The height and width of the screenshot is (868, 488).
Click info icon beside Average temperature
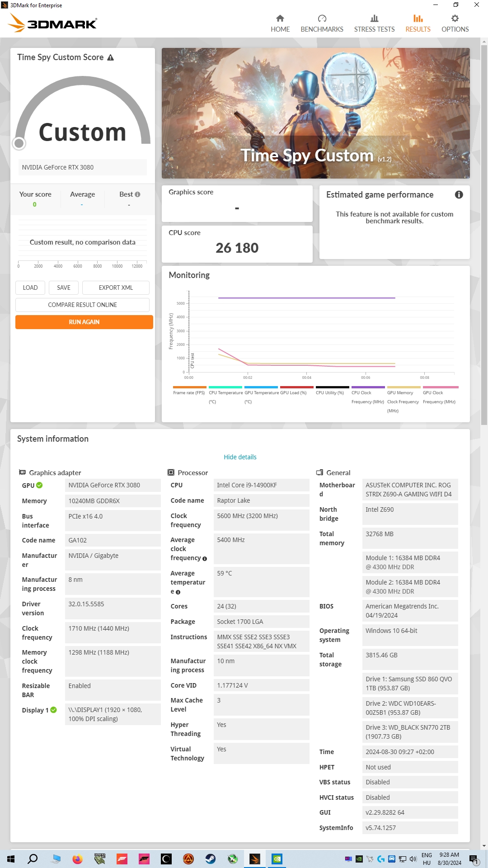coord(178,592)
